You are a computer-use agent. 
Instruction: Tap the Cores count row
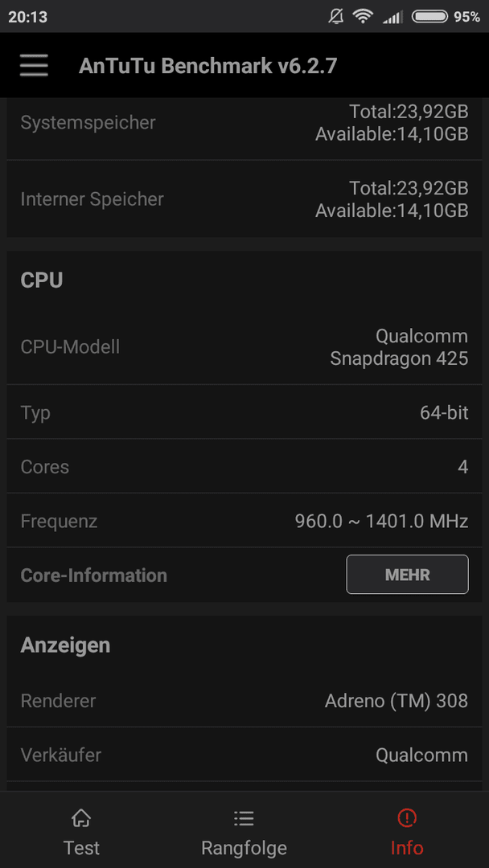click(x=244, y=467)
